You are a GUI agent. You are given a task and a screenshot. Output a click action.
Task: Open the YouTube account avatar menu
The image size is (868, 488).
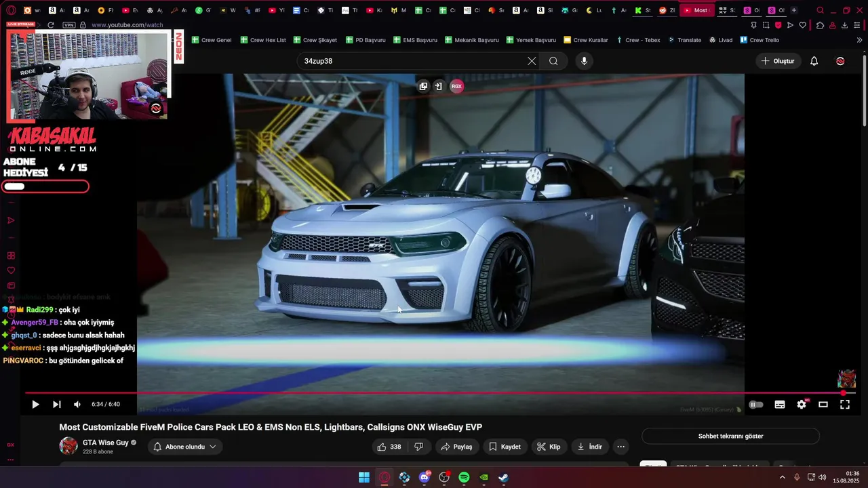pyautogui.click(x=840, y=61)
